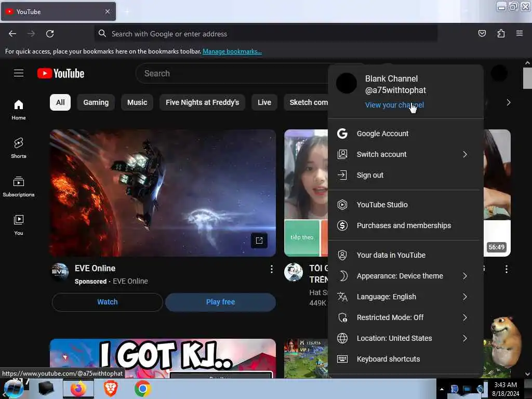Viewport: 532px width, 399px height.
Task: Click the Play free button
Action: coord(220,302)
